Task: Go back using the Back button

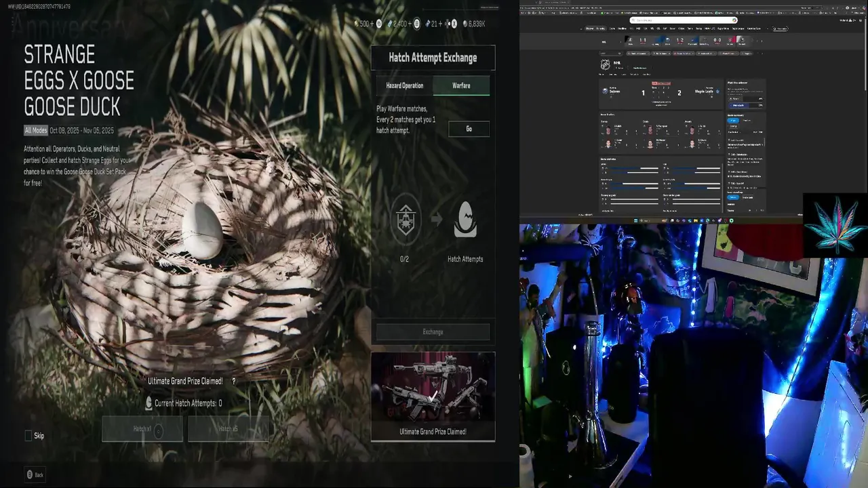Action: pyautogui.click(x=35, y=474)
